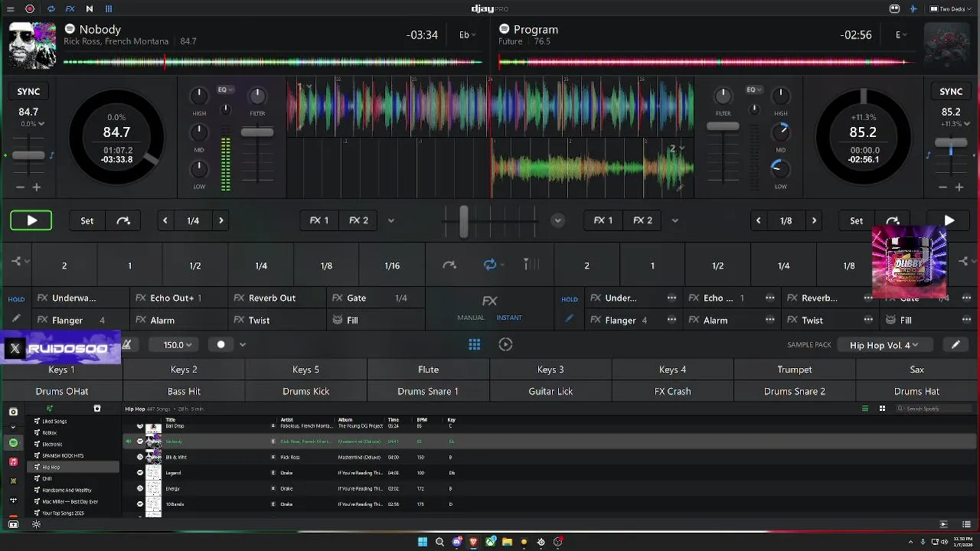Show the sampler grid view icon
This screenshot has height=551, width=980.
coord(475,344)
